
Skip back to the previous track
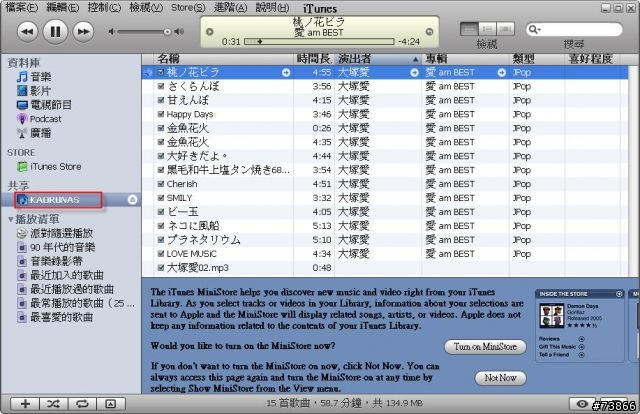27,31
